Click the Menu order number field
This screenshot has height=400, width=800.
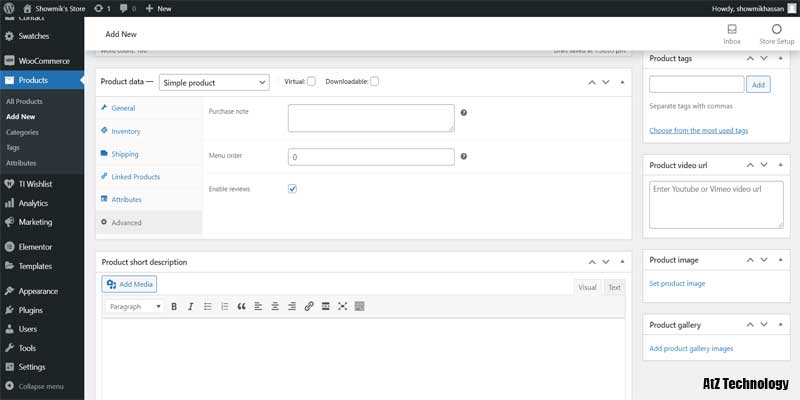coord(371,157)
